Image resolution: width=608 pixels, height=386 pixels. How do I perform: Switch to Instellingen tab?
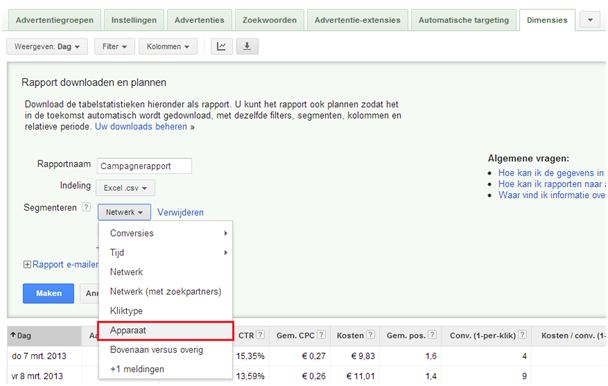click(134, 20)
